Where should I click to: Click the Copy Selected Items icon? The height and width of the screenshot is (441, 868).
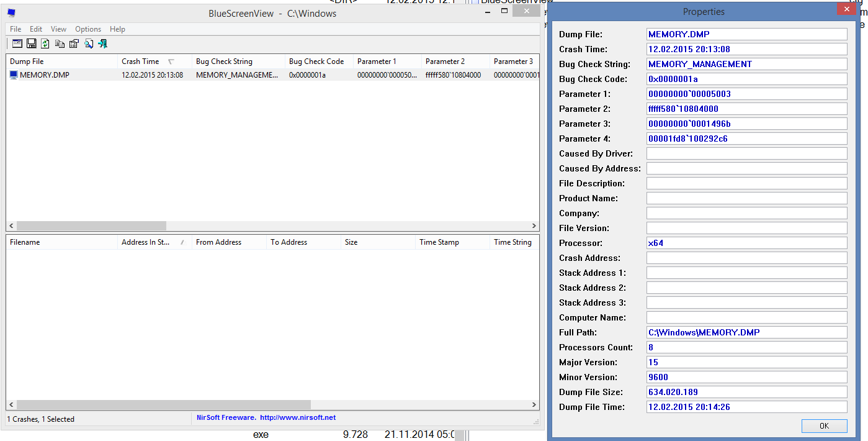pos(60,43)
